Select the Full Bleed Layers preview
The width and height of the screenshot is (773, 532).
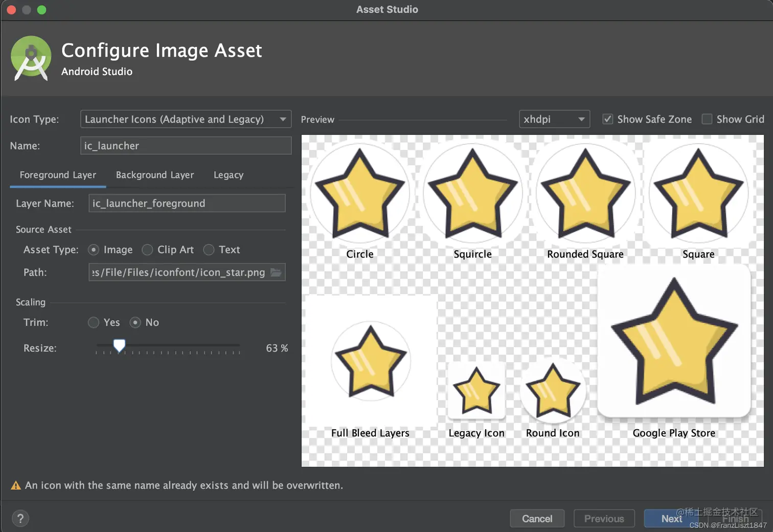pyautogui.click(x=371, y=361)
